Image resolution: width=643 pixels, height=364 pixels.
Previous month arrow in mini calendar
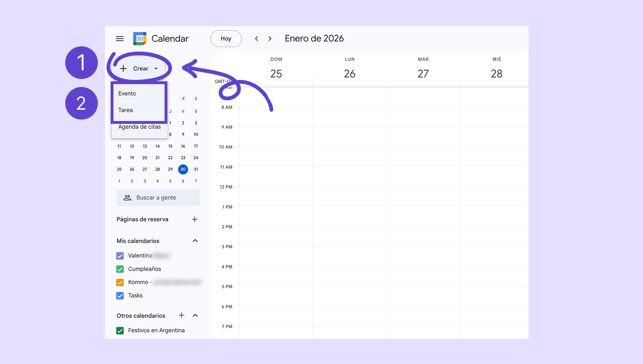(x=183, y=99)
